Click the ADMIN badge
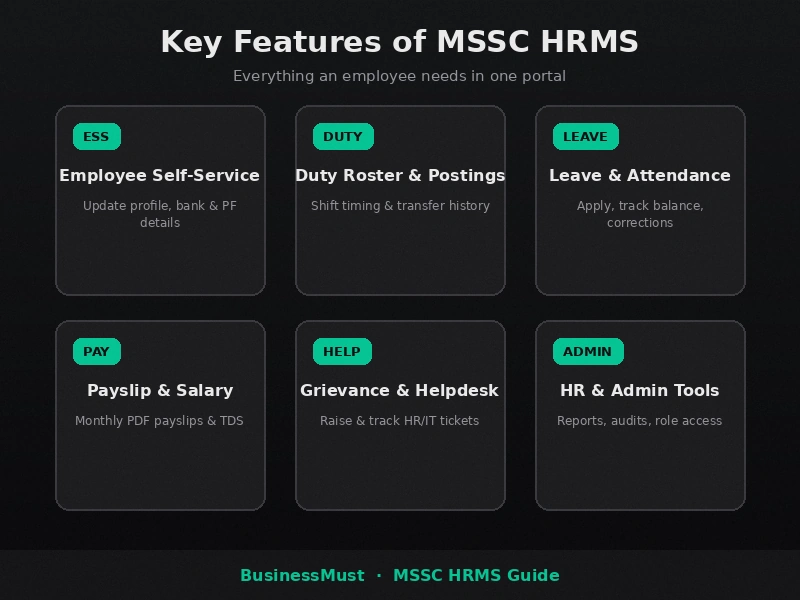 coord(588,352)
